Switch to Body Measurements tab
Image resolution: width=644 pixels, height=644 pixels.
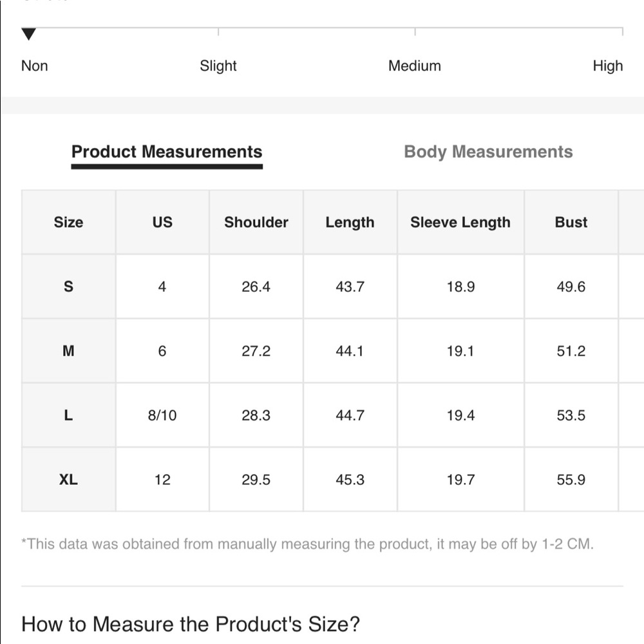coord(488,152)
